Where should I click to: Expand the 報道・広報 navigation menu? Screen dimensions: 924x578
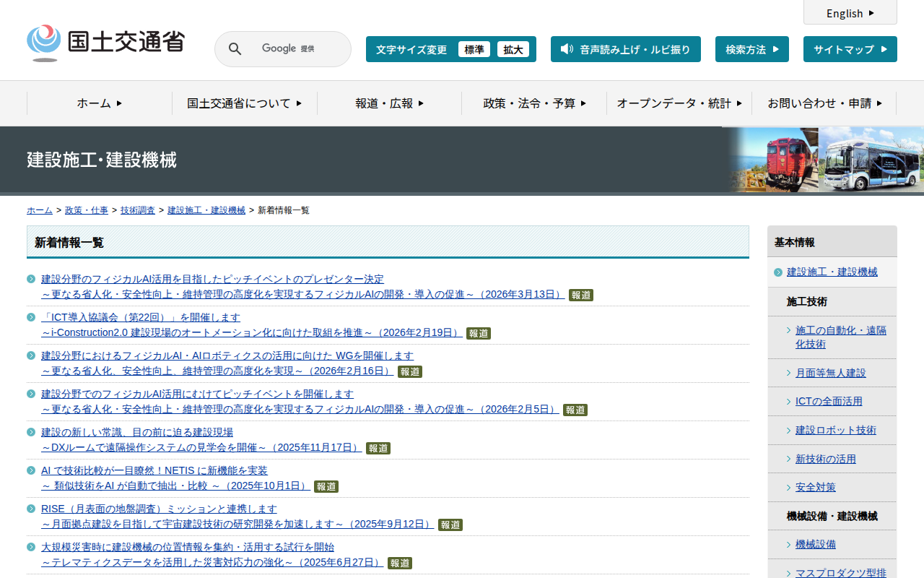tap(389, 103)
